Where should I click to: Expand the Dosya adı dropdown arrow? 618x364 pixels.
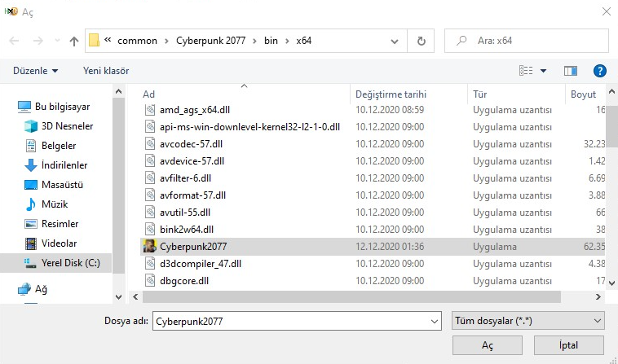(435, 322)
